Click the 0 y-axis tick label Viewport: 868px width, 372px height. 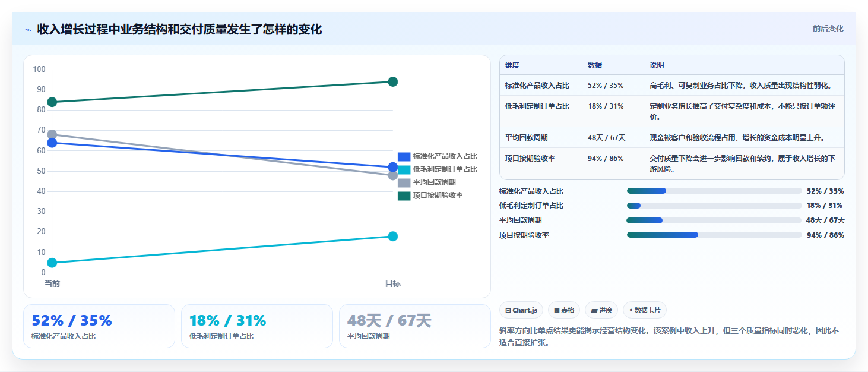[x=43, y=273]
